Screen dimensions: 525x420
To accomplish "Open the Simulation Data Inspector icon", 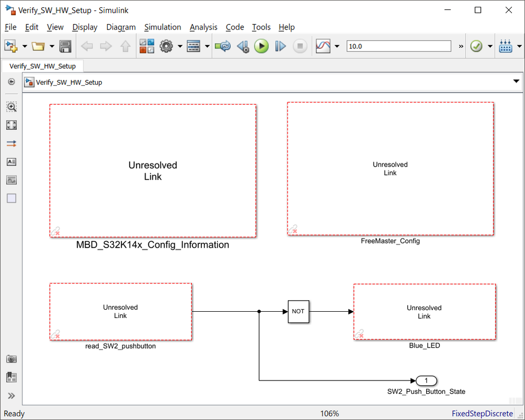I will pos(323,46).
